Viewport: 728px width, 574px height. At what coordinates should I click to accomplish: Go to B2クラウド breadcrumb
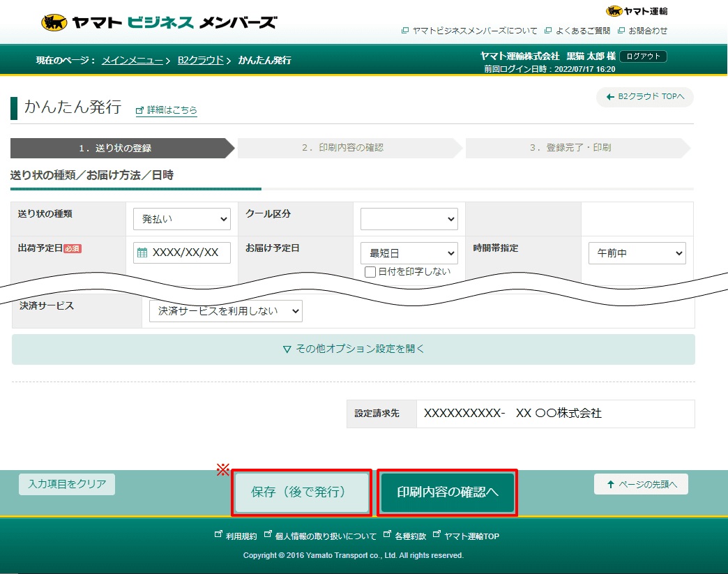pos(201,61)
